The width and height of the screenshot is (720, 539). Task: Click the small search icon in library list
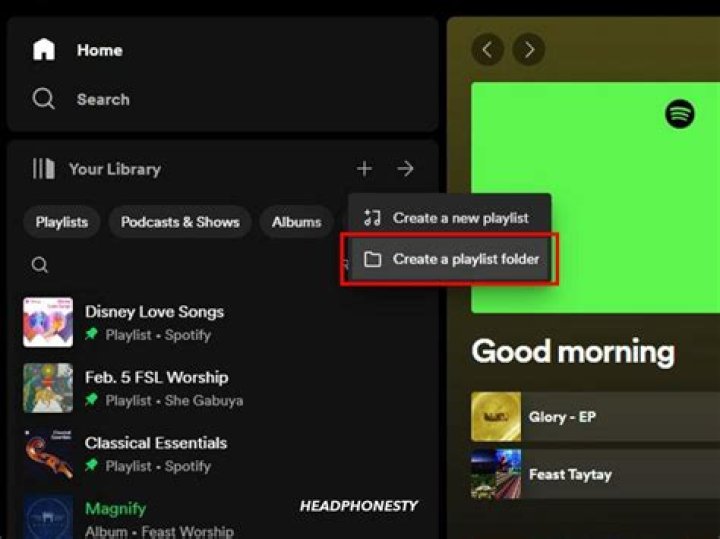tap(39, 264)
